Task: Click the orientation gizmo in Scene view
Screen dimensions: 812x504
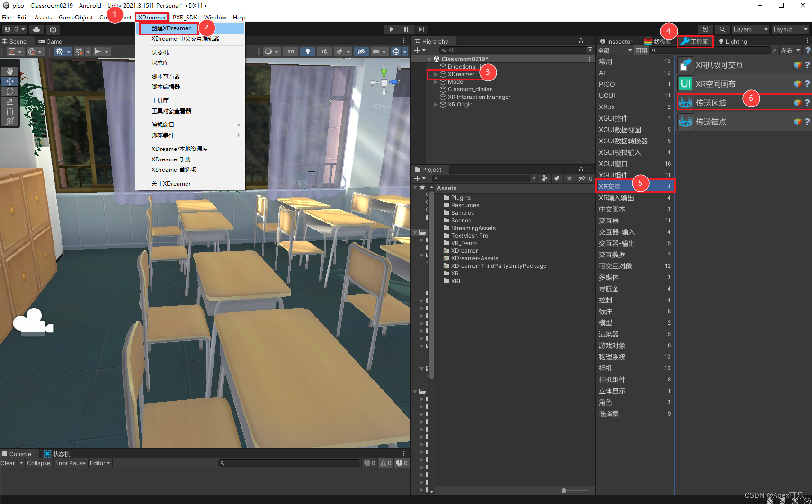Action: [x=384, y=82]
